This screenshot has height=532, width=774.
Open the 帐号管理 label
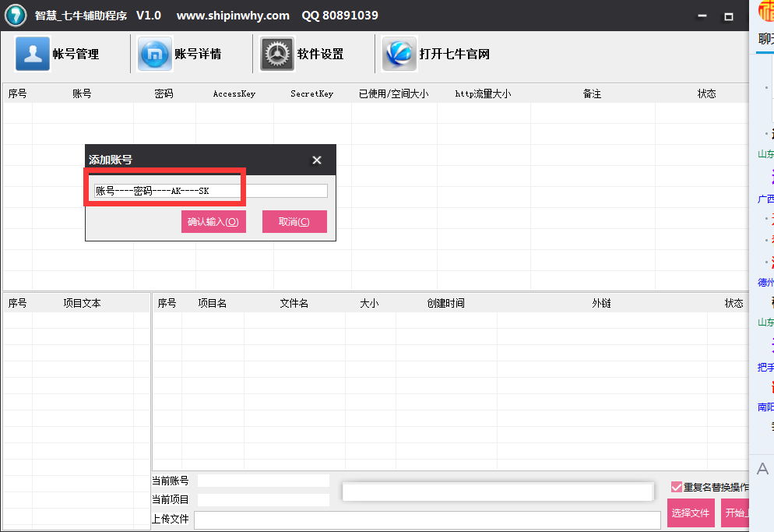click(76, 54)
